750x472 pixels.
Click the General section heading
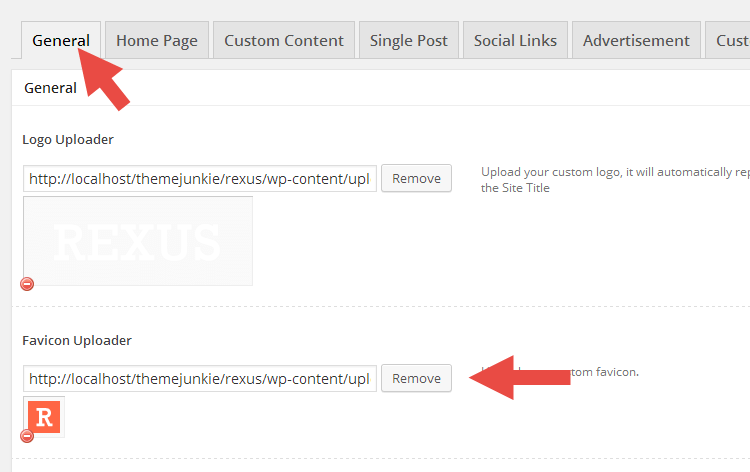50,88
